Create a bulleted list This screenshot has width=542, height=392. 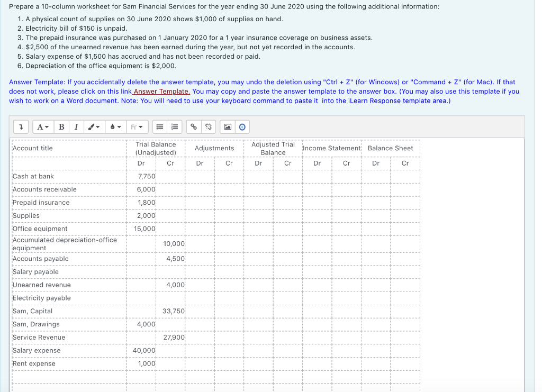click(160, 126)
